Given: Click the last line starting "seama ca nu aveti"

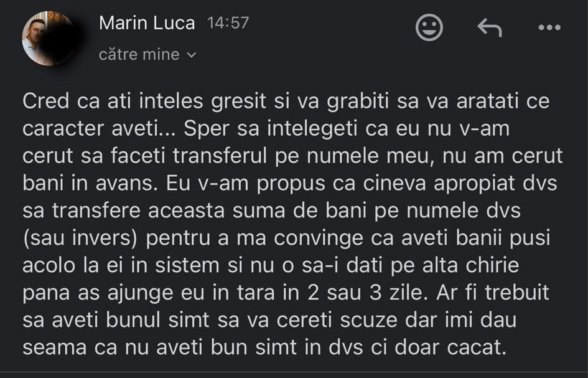Looking at the screenshot, I should pyautogui.click(x=262, y=347).
